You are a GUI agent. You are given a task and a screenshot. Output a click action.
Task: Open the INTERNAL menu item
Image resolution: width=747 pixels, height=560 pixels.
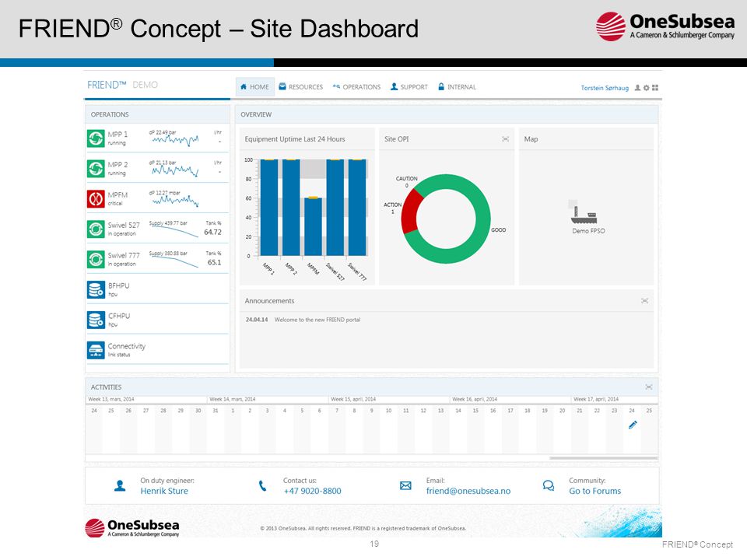457,86
